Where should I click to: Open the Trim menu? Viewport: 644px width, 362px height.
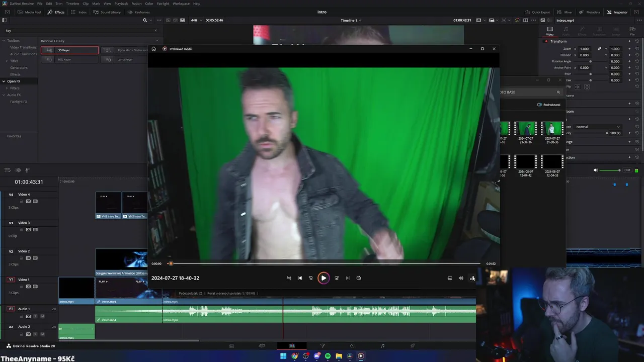[x=59, y=4]
